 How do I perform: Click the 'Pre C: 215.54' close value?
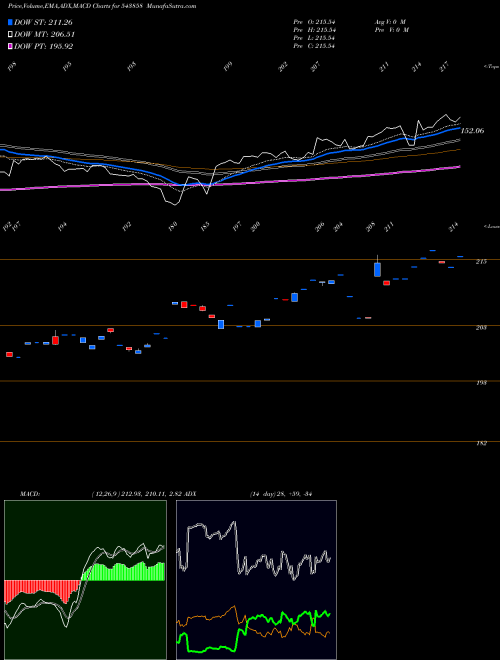pyautogui.click(x=314, y=46)
